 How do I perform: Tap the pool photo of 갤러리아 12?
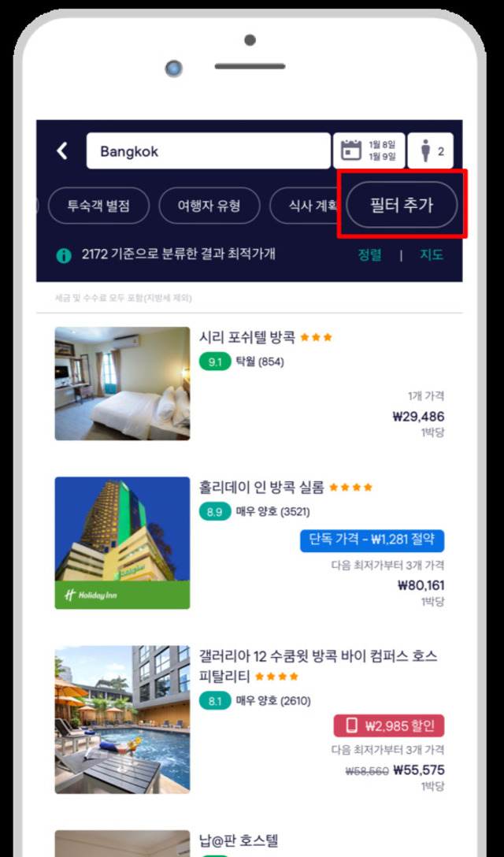[122, 720]
